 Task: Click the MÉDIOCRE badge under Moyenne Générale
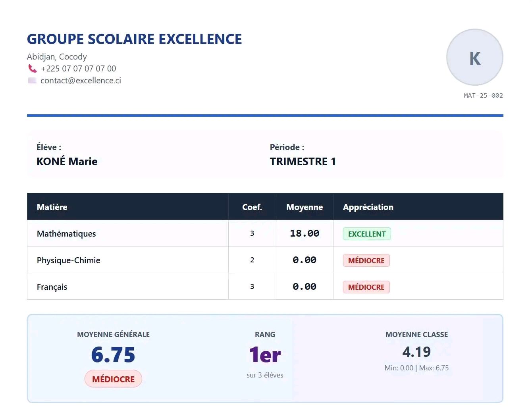pyautogui.click(x=113, y=379)
